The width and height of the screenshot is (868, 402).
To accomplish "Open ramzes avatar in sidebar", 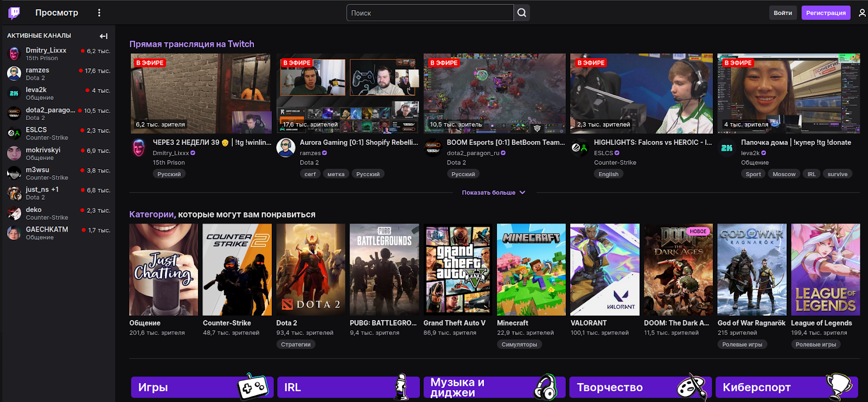I will coord(14,74).
